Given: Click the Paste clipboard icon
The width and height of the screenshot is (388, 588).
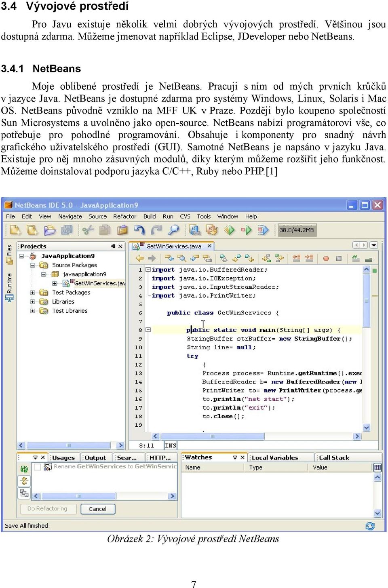Looking at the screenshot, I should [x=122, y=230].
